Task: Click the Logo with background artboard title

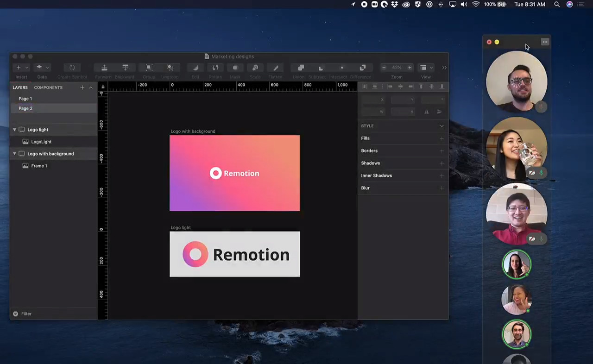Action: coord(193,132)
